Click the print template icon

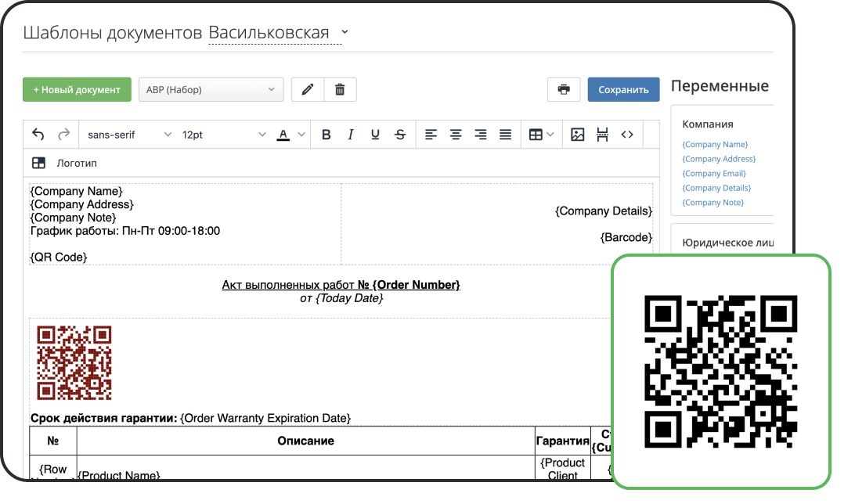(563, 89)
